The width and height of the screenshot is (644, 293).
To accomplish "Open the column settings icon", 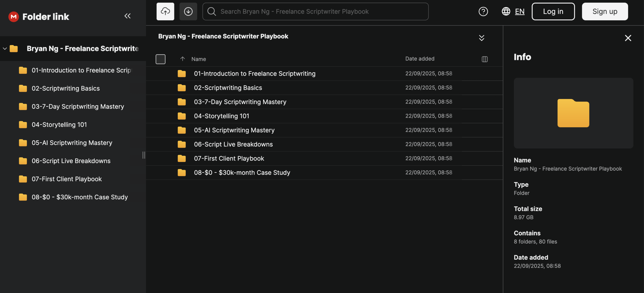I will [x=485, y=59].
